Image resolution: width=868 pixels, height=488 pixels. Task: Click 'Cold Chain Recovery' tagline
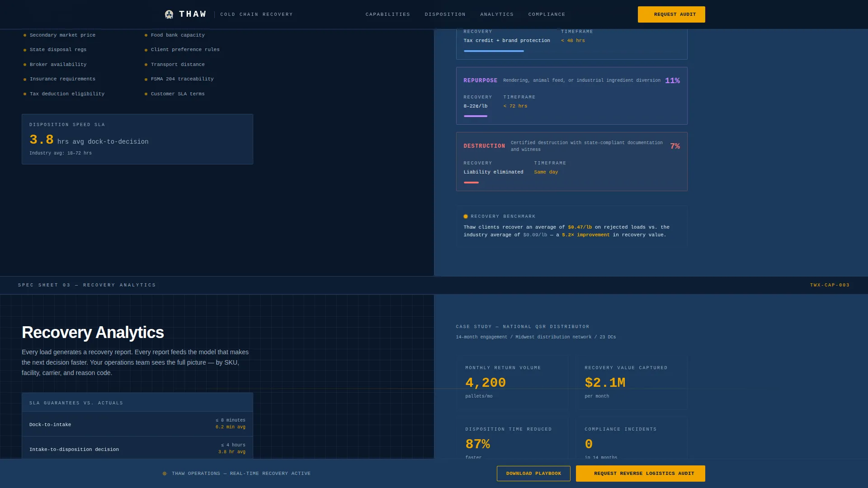256,14
